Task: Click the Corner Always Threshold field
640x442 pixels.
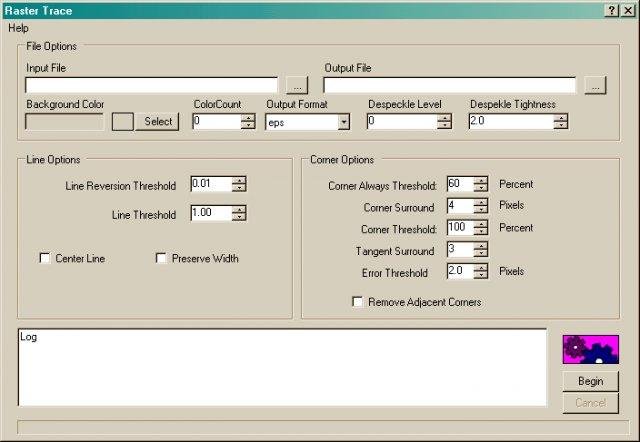Action: click(460, 184)
